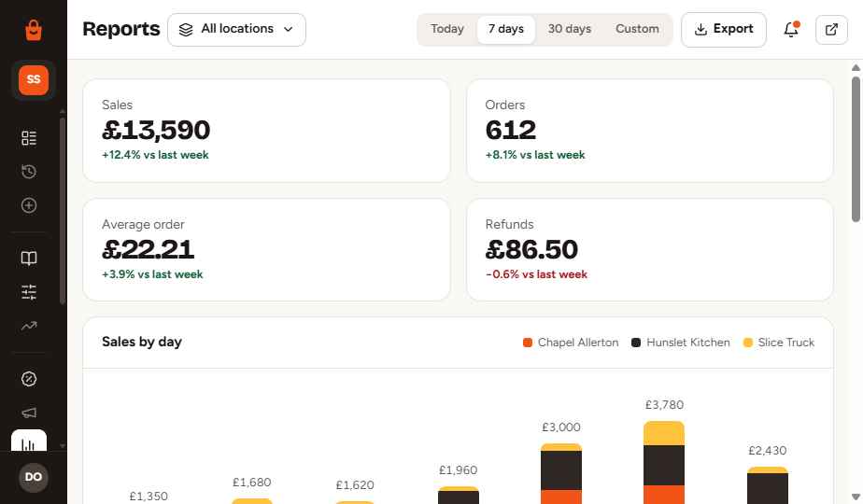The width and height of the screenshot is (863, 504).
Task: Toggle Chapel Allerton legend entry
Action: click(x=571, y=343)
